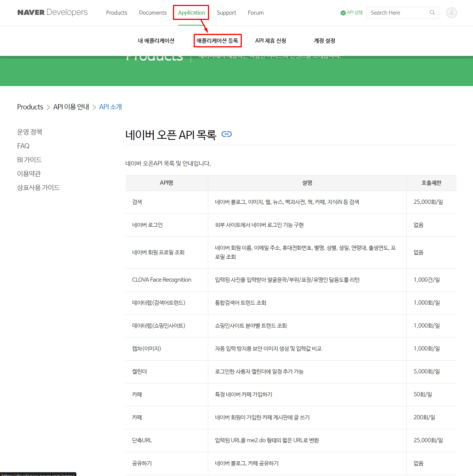Click the CLOVA Face Recognition cell
This screenshot has height=476, width=473.
[x=167, y=280]
